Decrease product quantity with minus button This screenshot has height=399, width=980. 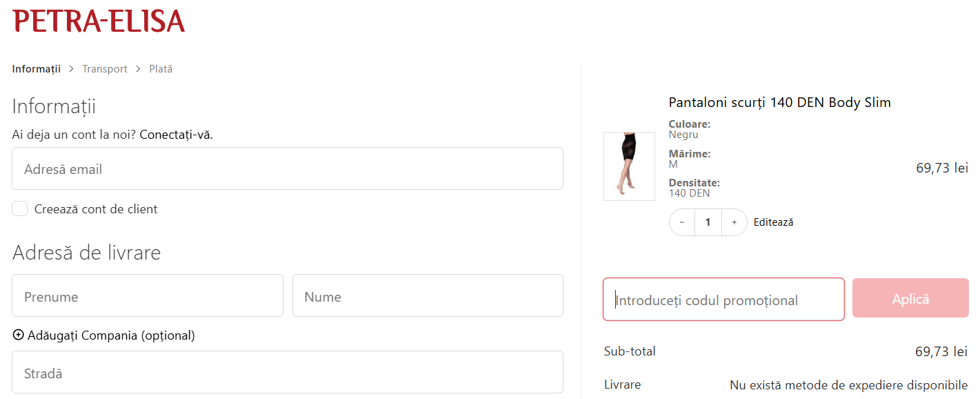[682, 222]
